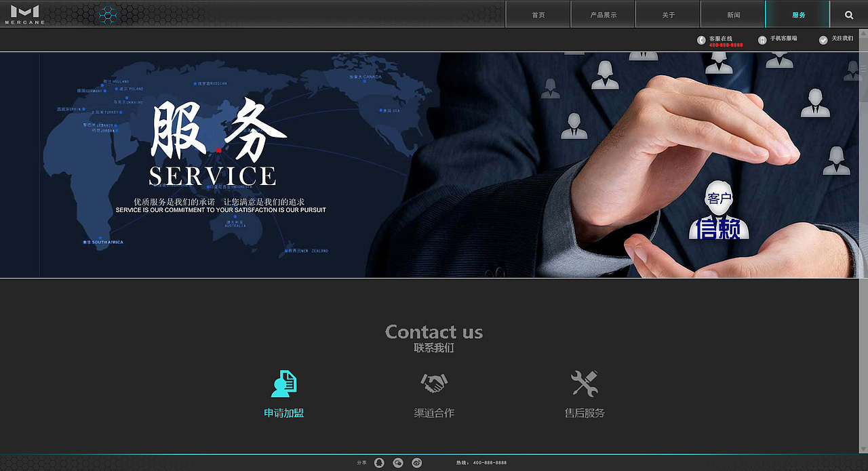Click the mobile icon beside 手机客服端
The image size is (868, 471).
[762, 40]
